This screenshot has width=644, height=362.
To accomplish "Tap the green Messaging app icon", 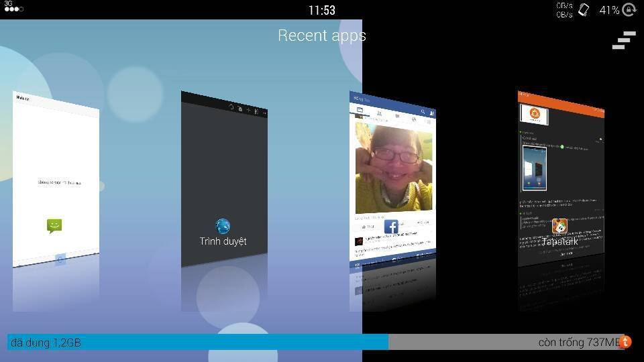I will pyautogui.click(x=55, y=226).
